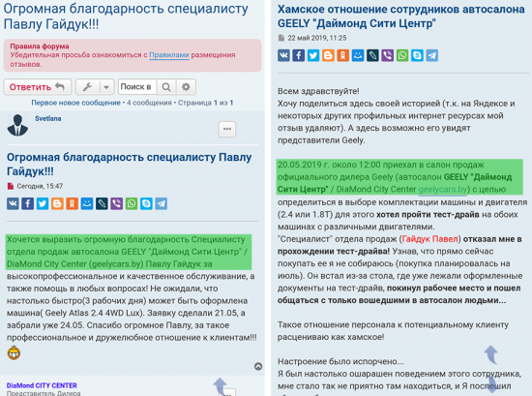Image resolution: width=532 pixels, height=396 pixels.
Task: Share left post via Skype
Action: pos(146,203)
